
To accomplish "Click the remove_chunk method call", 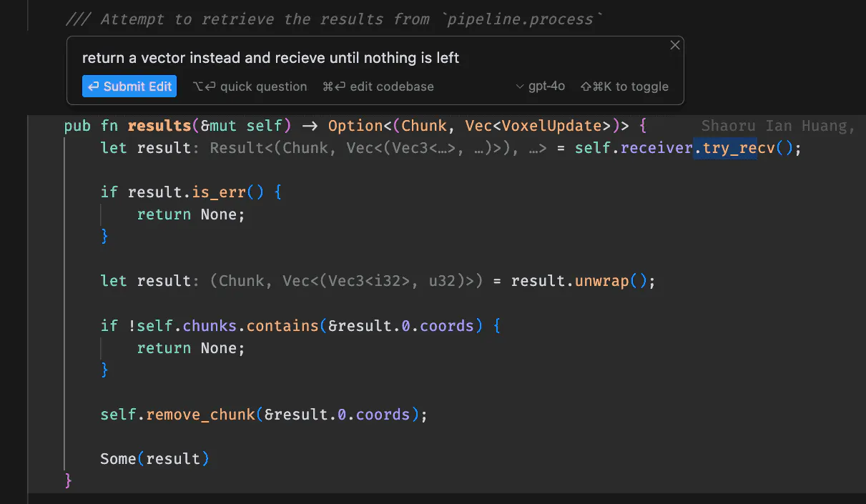I will tap(201, 415).
